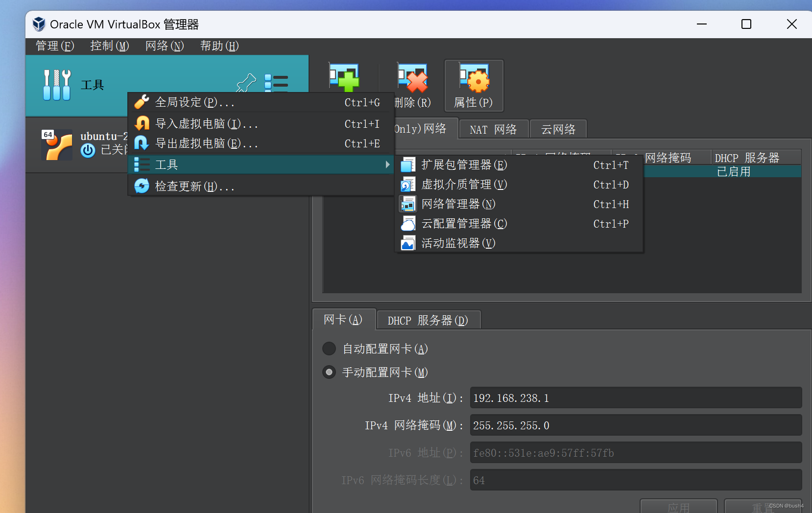Viewport: 812px width, 513px height.
Task: Click the Cloud Profile Manager icon
Action: coord(408,224)
